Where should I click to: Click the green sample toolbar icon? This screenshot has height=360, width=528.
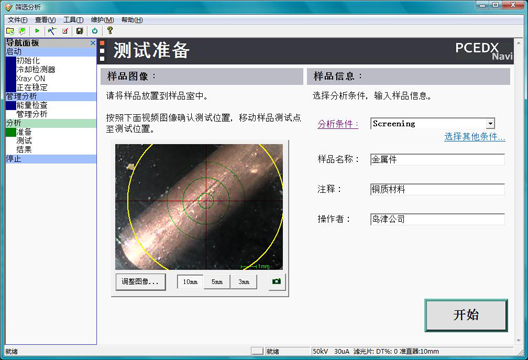22,31
